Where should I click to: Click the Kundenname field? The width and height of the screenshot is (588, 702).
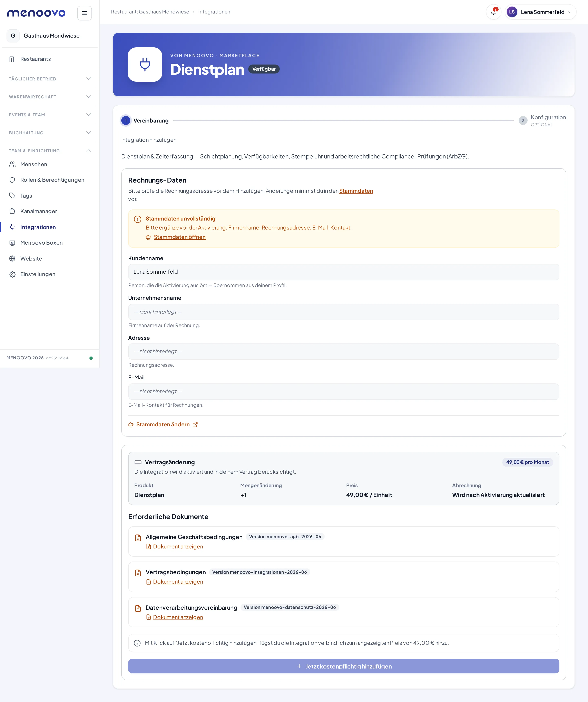[344, 272]
